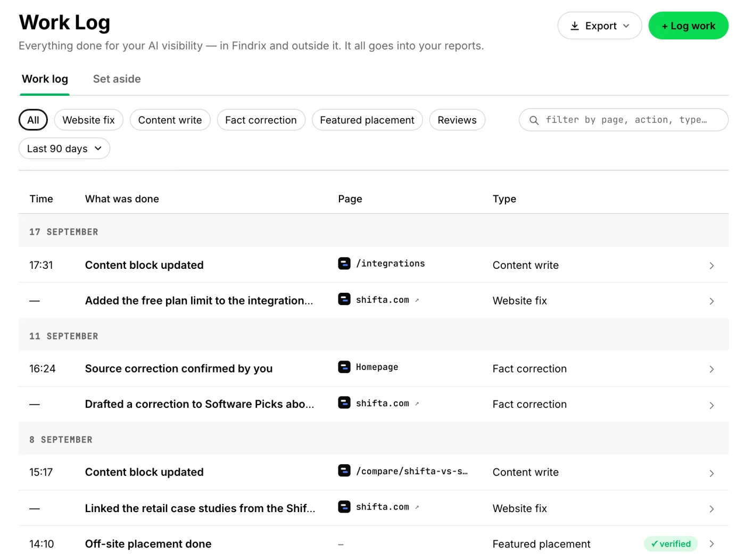Toggle the Fact correction filter chip
Viewport: 745px width, 560px height.
pyautogui.click(x=261, y=120)
